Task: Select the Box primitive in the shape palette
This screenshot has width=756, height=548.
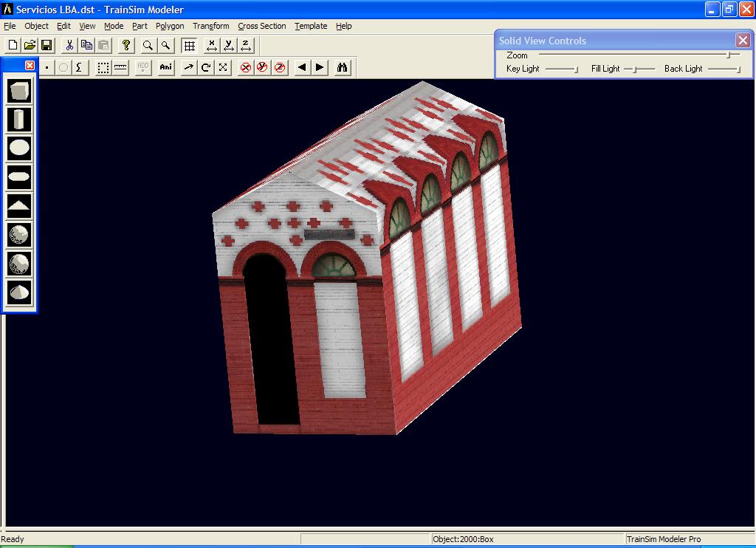Action: [x=20, y=92]
